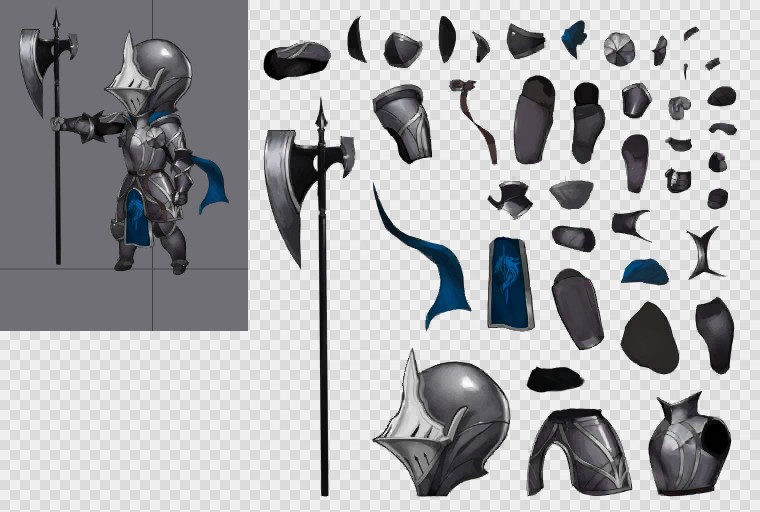Select the small blue dome-shaped piece

(643, 271)
